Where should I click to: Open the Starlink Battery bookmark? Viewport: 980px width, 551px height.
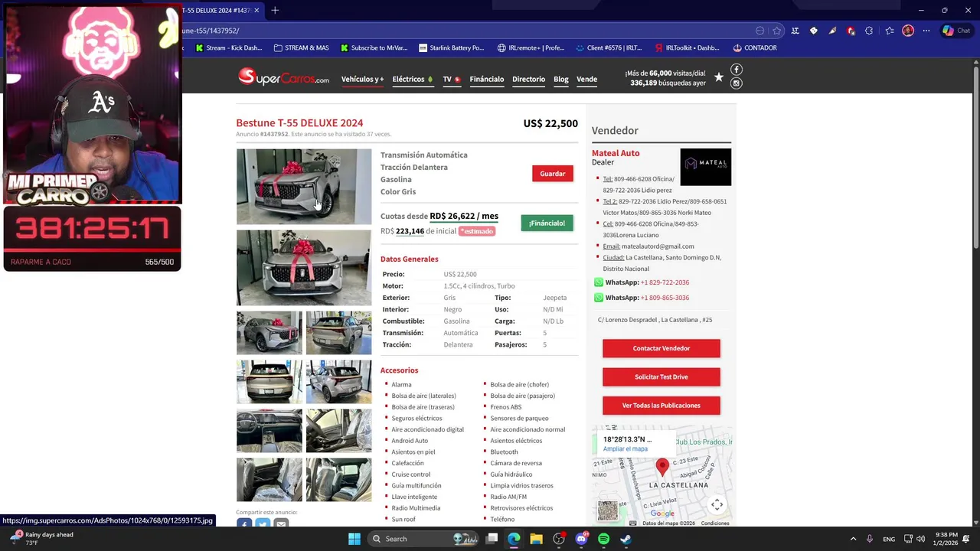(x=452, y=47)
